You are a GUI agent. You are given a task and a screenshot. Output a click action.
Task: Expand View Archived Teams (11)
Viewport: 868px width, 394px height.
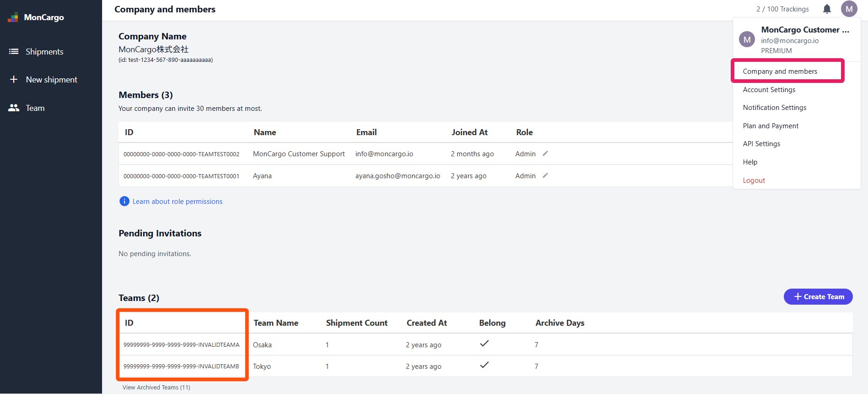point(156,388)
